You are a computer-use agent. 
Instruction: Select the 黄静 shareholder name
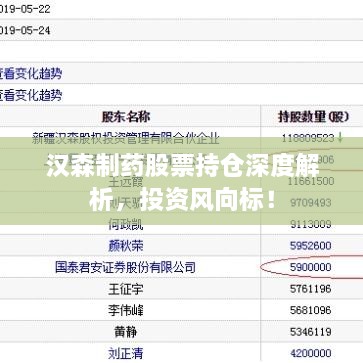point(126,332)
